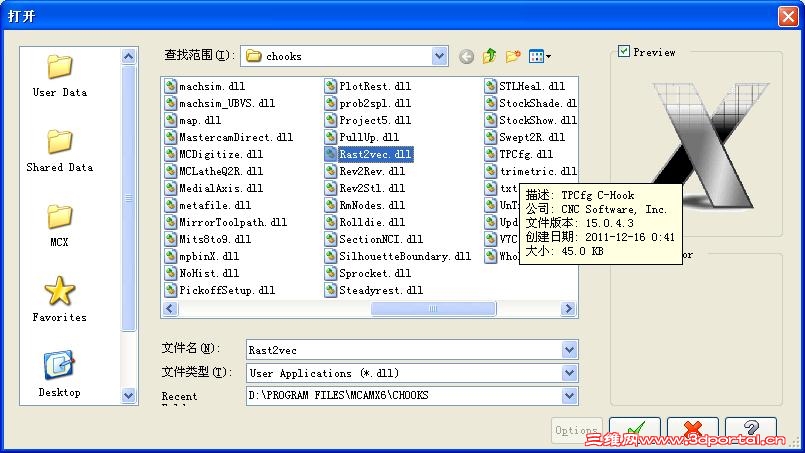Click the places bar scroll down arrow
The height and width of the screenshot is (453, 805).
pos(128,395)
